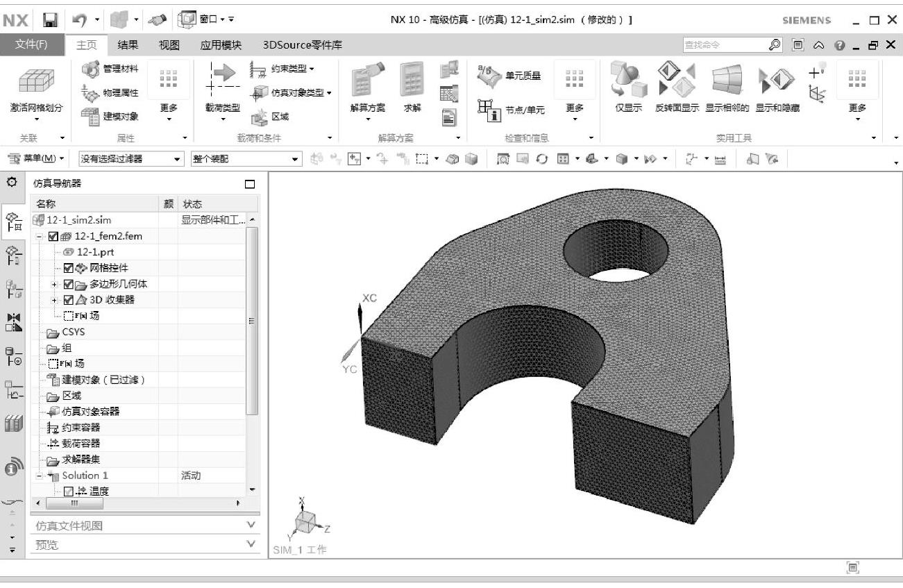Click the Find Command (查找命令) search field
903x588 pixels.
coord(722,45)
